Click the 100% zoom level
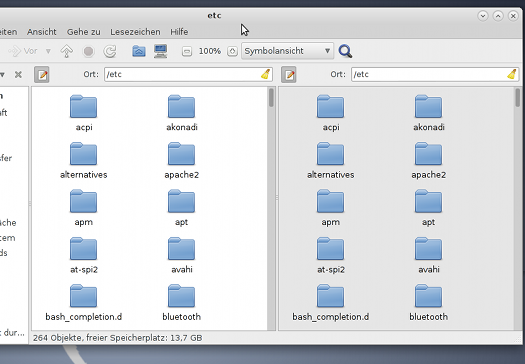 tap(210, 51)
